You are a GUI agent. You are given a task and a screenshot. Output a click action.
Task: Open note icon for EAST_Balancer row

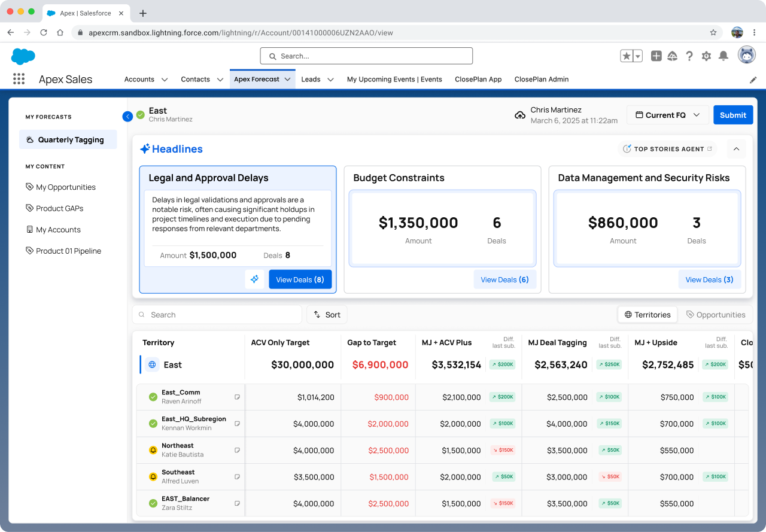(x=237, y=503)
